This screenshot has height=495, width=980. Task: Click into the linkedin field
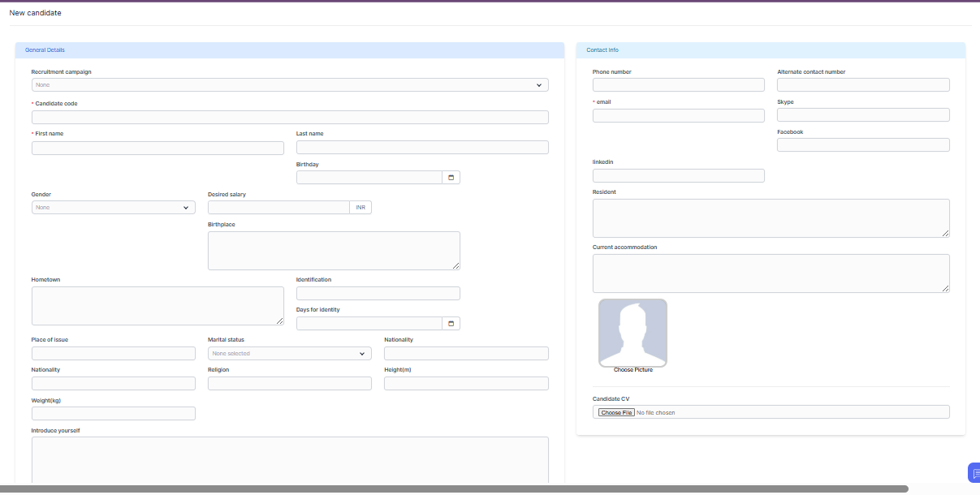coord(678,176)
